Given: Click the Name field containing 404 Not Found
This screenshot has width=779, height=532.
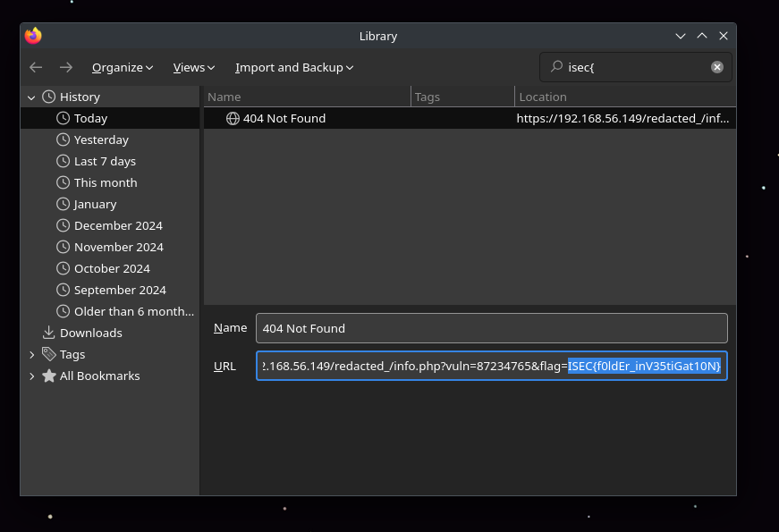Looking at the screenshot, I should pos(491,328).
